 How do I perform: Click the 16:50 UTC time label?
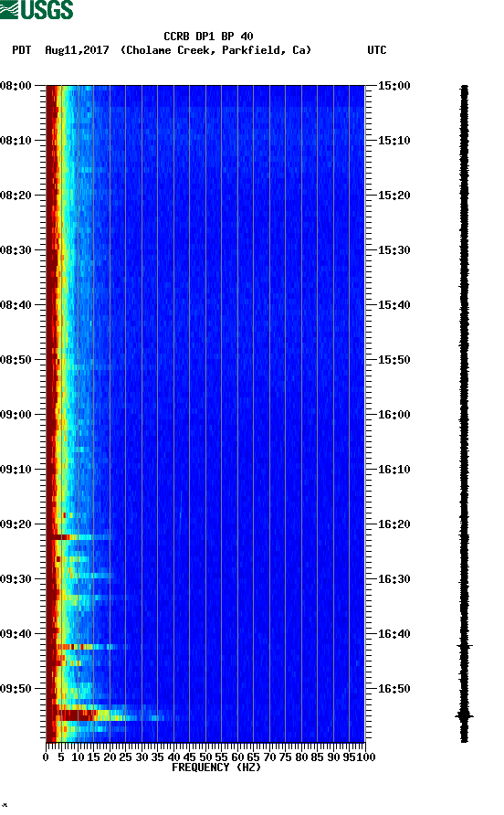coord(394,689)
